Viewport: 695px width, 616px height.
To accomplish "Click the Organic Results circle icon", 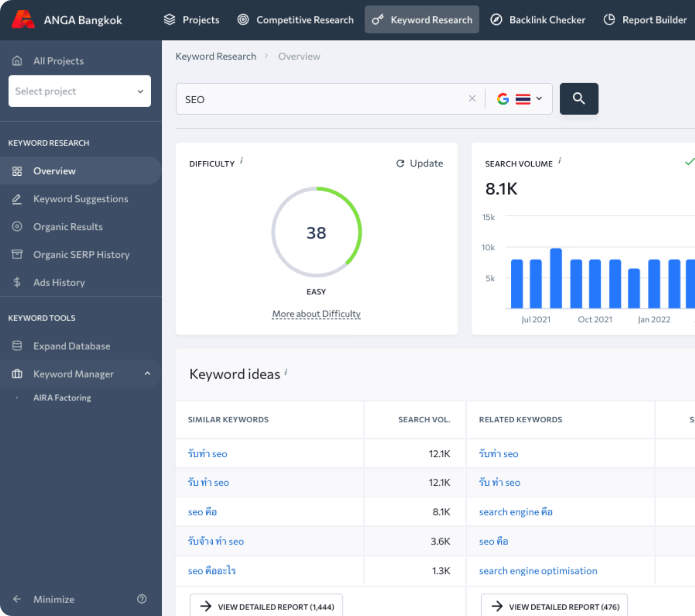I will [x=17, y=226].
